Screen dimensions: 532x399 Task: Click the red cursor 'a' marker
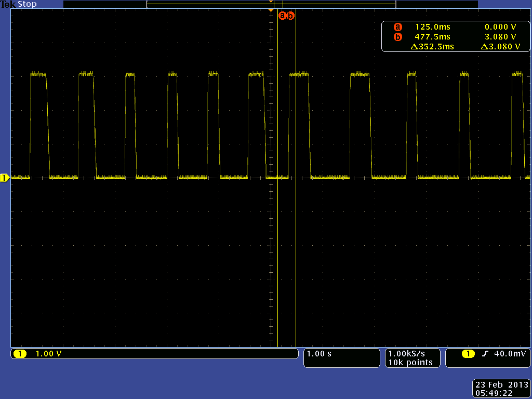click(x=283, y=16)
